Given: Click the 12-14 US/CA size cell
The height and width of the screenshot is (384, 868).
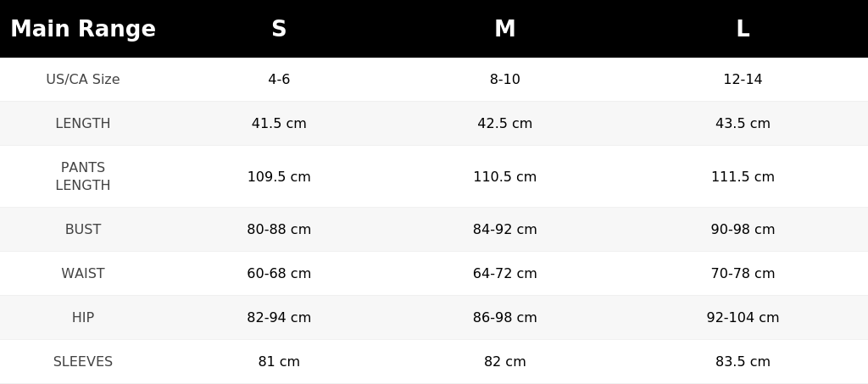Looking at the screenshot, I should tap(743, 79).
